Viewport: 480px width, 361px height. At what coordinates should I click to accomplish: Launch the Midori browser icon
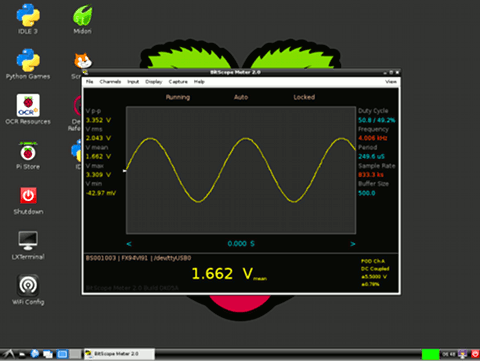coord(82,19)
